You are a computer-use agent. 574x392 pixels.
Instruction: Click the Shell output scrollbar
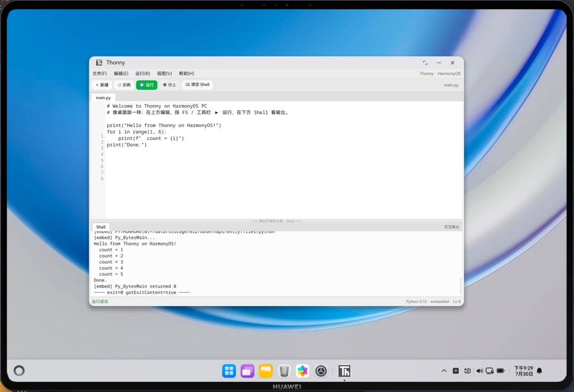click(x=460, y=286)
